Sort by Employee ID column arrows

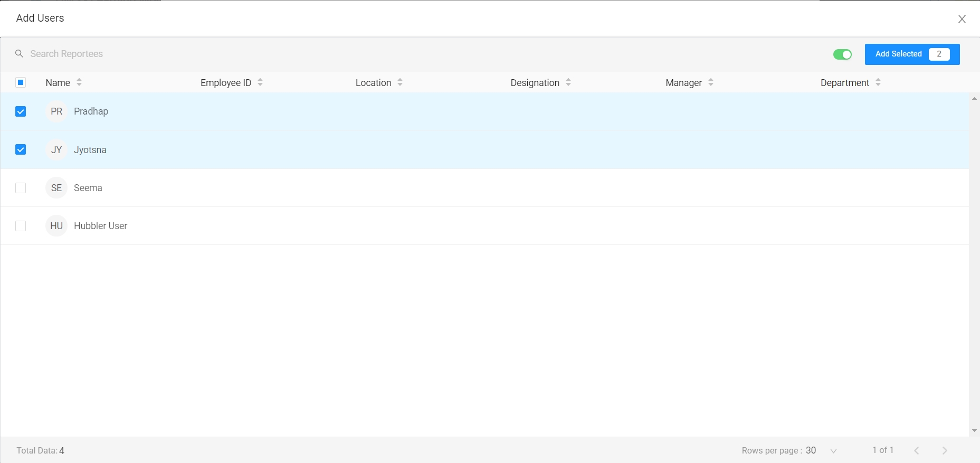coord(260,82)
